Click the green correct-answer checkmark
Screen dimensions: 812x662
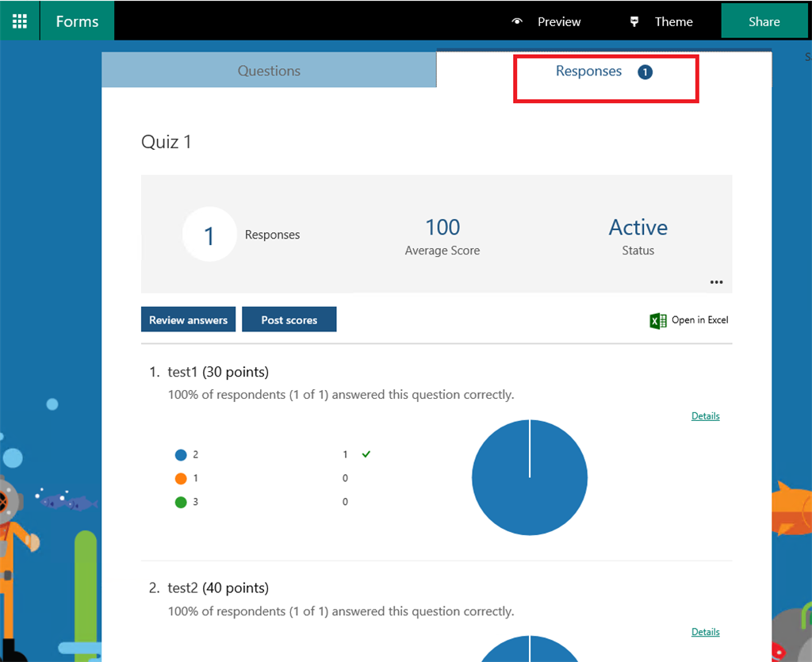(366, 454)
